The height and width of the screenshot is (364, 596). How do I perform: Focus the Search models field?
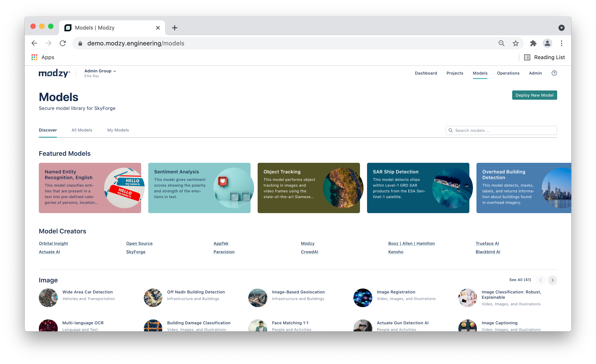tap(504, 130)
